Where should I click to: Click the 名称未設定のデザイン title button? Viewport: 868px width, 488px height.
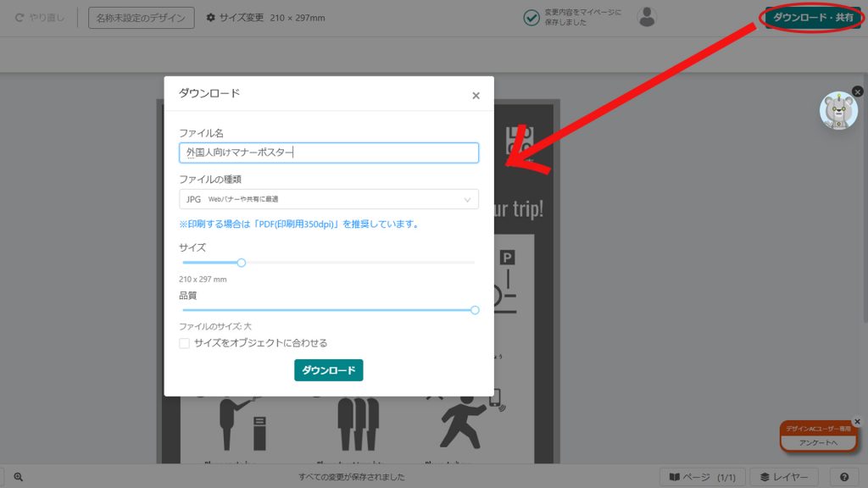pos(141,18)
